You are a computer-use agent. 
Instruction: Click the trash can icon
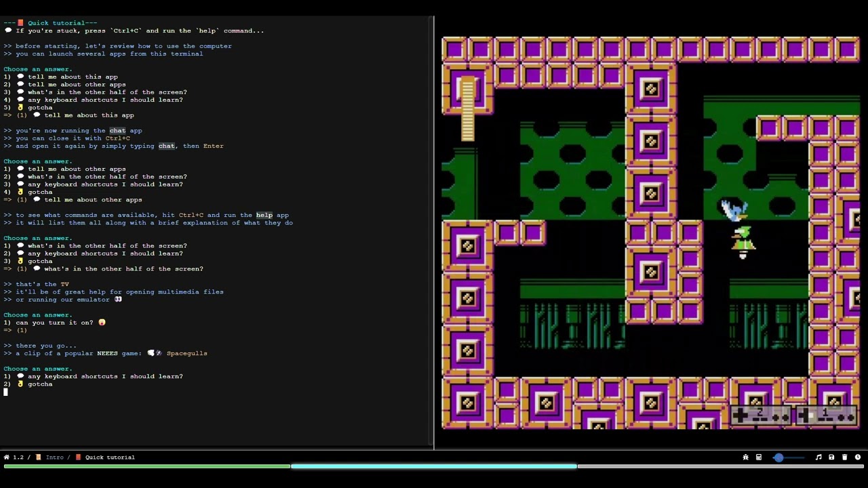tap(844, 457)
